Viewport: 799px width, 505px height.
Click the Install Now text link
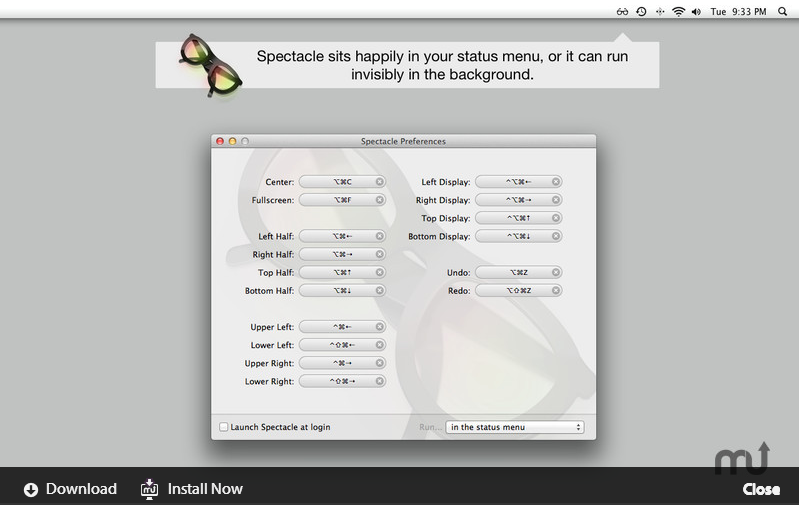click(205, 489)
